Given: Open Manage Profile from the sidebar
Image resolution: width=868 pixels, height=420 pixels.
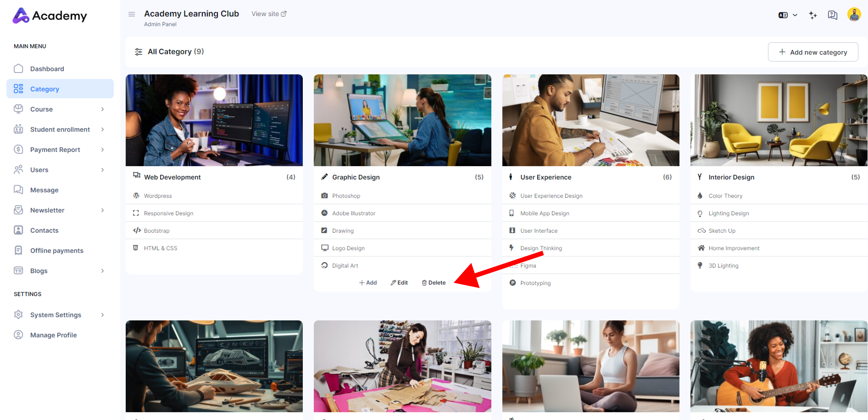Looking at the screenshot, I should tap(53, 335).
